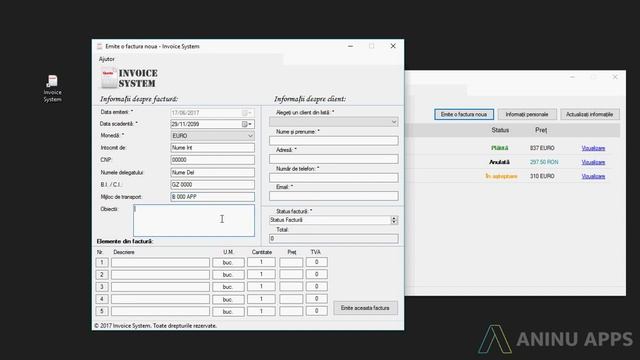Click row 1 Preț field

pos(291,262)
